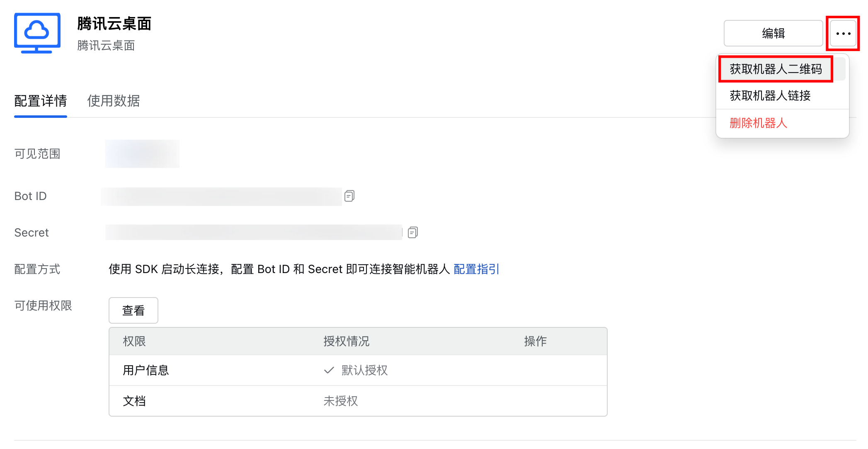Switch to the 配置详情 tab
Viewport: 868px width, 449px height.
tap(41, 101)
